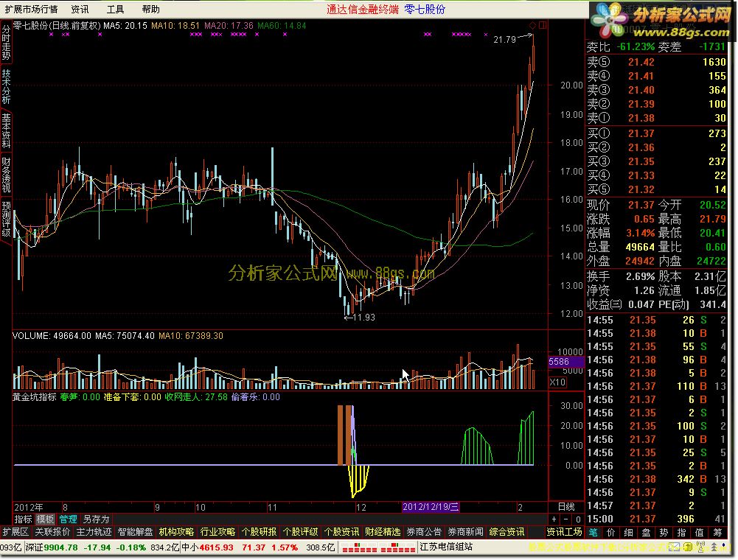Select the 值 tab in quote panel
The image size is (738, 560).
point(700,532)
